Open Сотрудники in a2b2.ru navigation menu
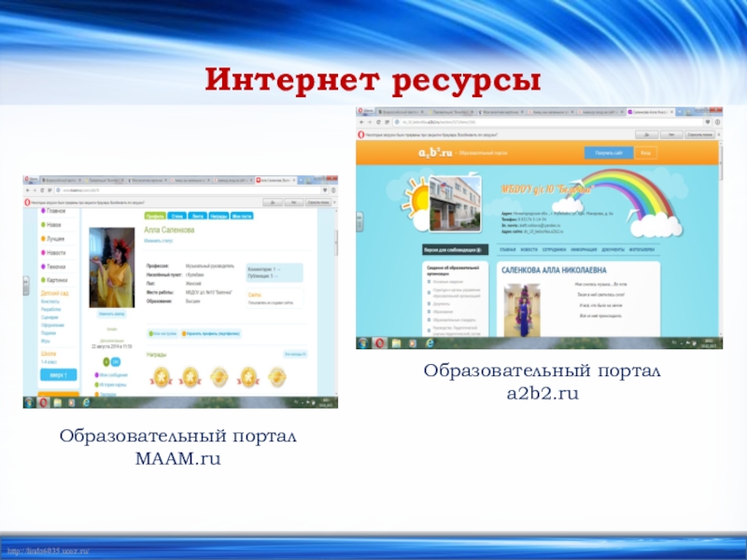 click(x=554, y=249)
